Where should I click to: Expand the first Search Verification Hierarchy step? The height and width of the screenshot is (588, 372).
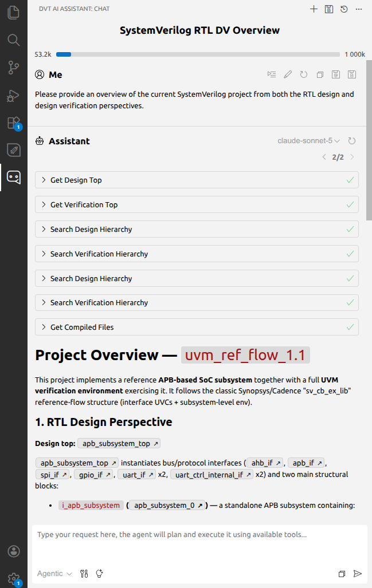point(197,254)
